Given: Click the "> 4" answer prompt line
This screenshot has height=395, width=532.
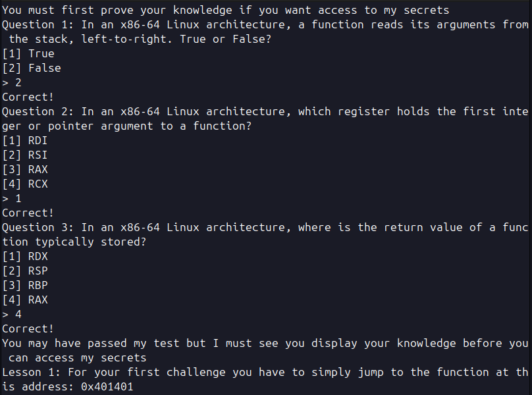Looking at the screenshot, I should coord(12,314).
